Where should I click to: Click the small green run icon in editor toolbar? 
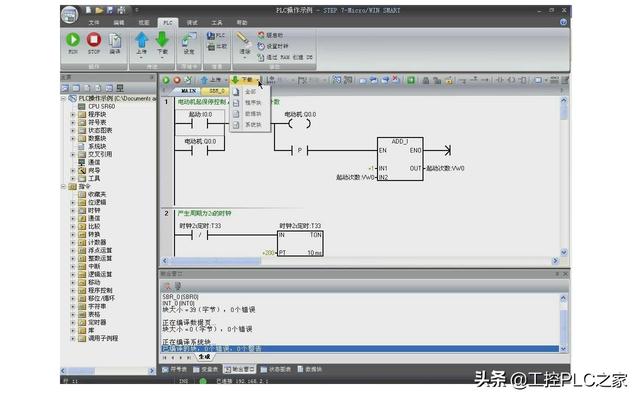(166, 80)
